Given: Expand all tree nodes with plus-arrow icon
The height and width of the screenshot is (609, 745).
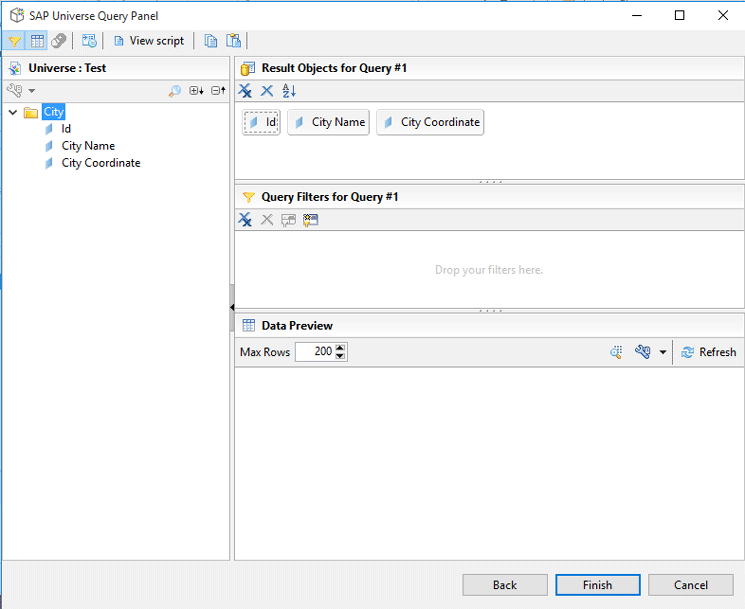Looking at the screenshot, I should click(196, 91).
